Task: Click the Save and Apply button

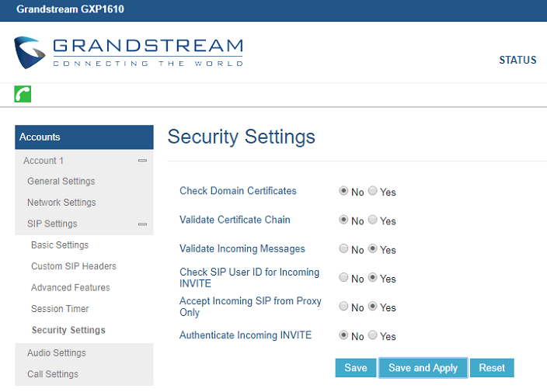Action: pos(423,368)
